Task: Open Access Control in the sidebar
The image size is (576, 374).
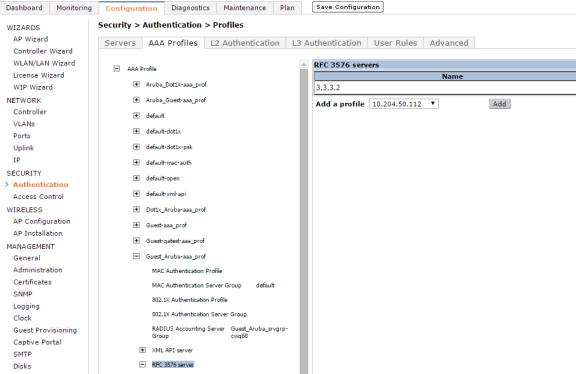Action: (38, 197)
